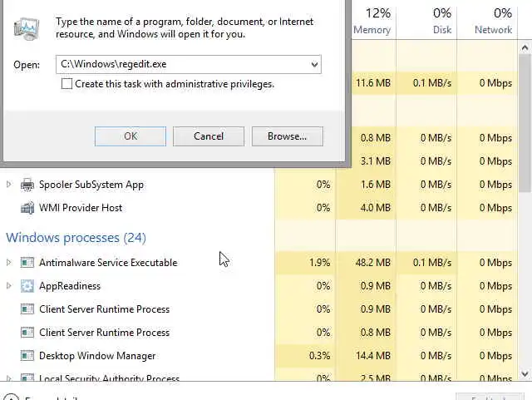Expand the AppReadiness process group
Viewport: 532px width, 400px height.
point(9,286)
